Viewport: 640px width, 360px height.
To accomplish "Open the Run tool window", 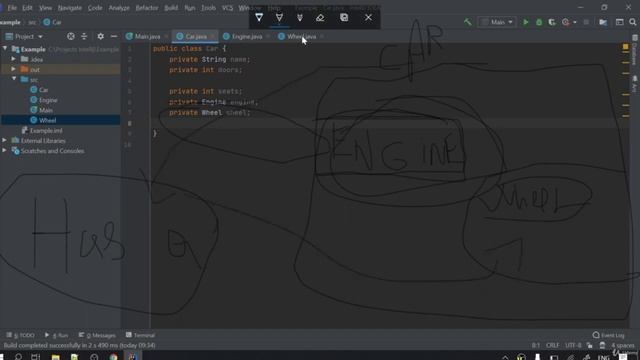I will 57,335.
